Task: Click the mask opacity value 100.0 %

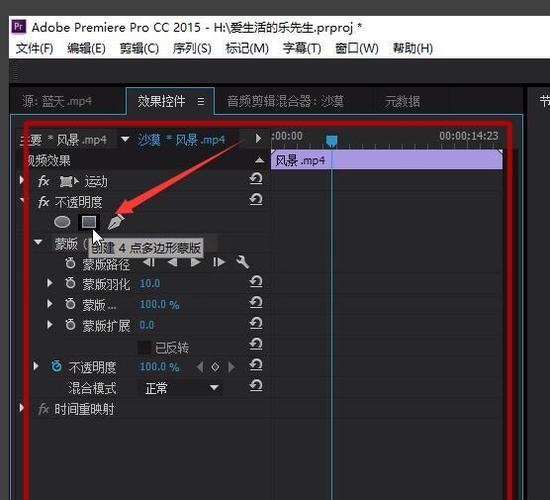Action: (160, 304)
